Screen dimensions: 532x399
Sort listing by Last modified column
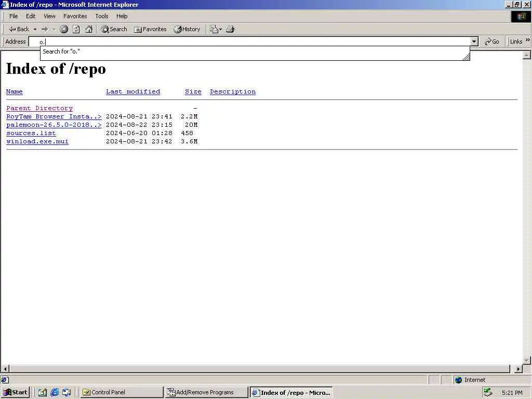133,91
